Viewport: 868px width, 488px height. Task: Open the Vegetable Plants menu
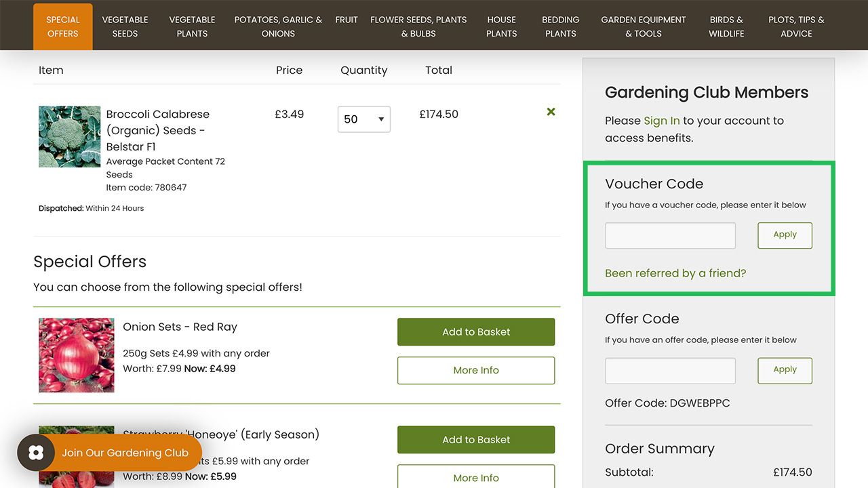click(192, 26)
